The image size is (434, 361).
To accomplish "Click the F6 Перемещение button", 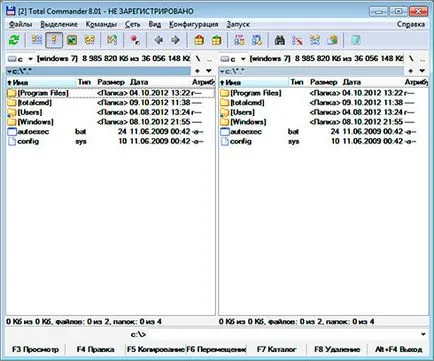I will (216, 349).
